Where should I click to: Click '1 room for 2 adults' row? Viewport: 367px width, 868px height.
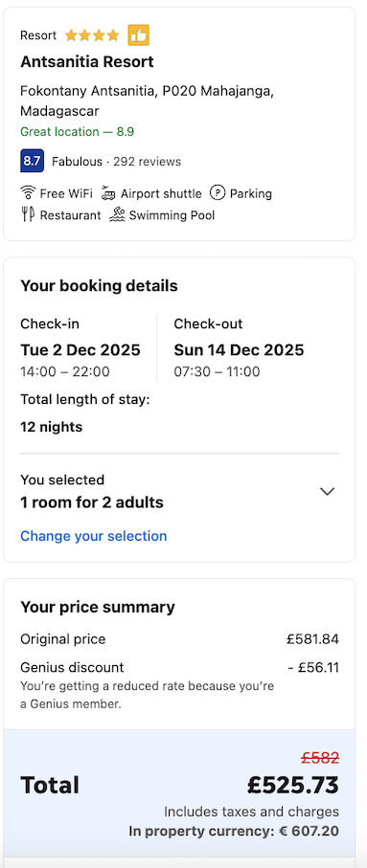coord(92,502)
